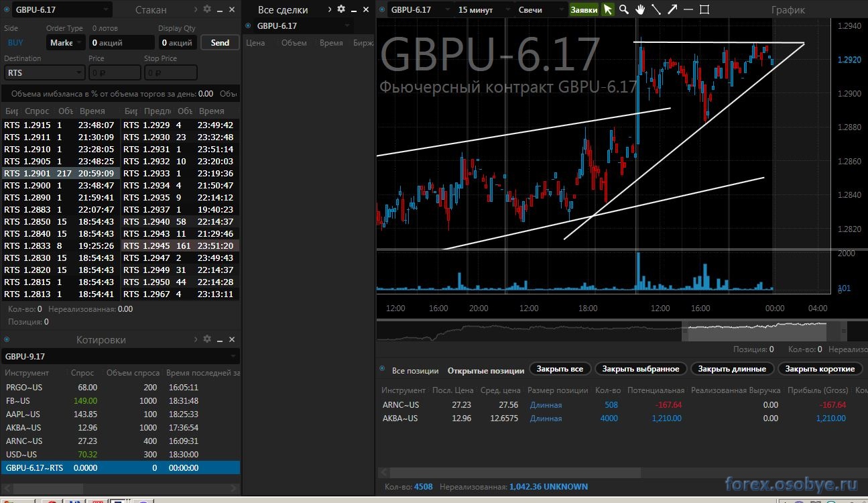Choose the arrow line drawing tool
The image size is (868, 503).
pos(672,9)
